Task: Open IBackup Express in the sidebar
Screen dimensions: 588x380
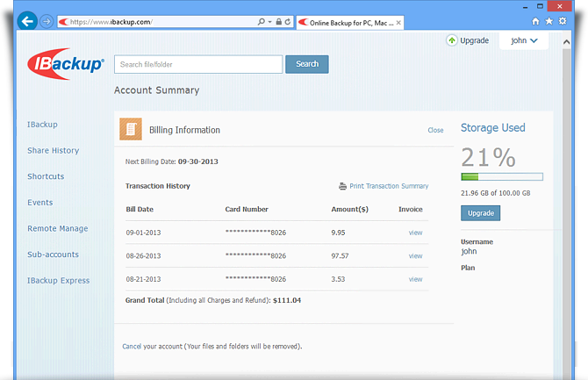Action: (x=59, y=281)
